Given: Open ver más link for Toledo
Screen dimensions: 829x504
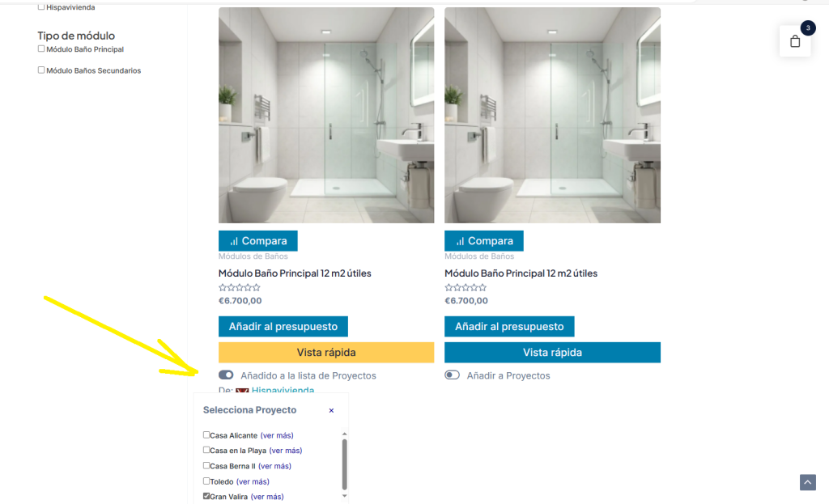Looking at the screenshot, I should tap(253, 481).
